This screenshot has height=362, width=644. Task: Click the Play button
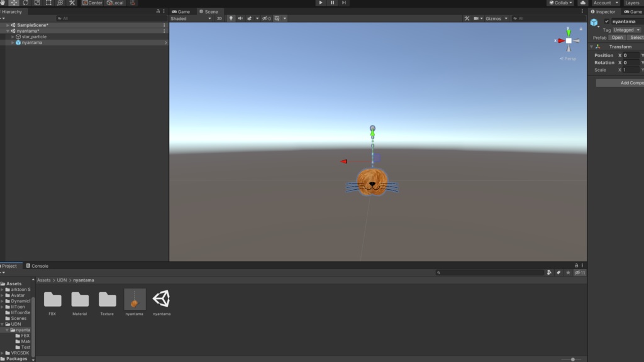point(321,3)
